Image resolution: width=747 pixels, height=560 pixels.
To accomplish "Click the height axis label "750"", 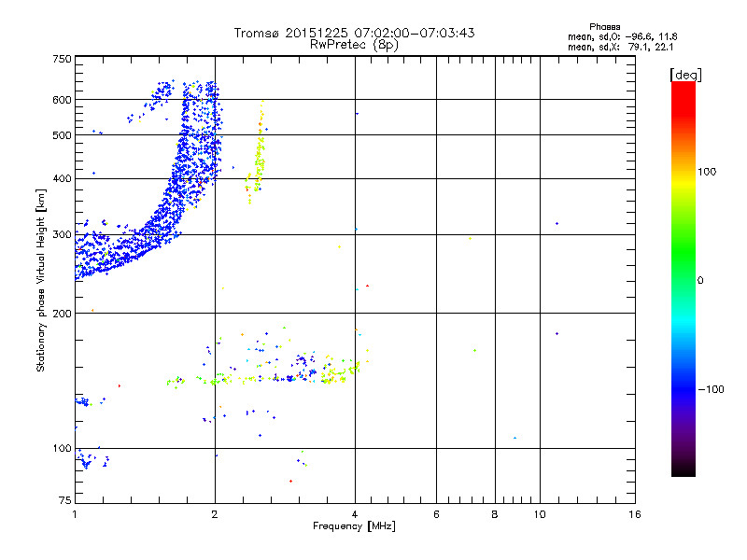I will pyautogui.click(x=62, y=59).
